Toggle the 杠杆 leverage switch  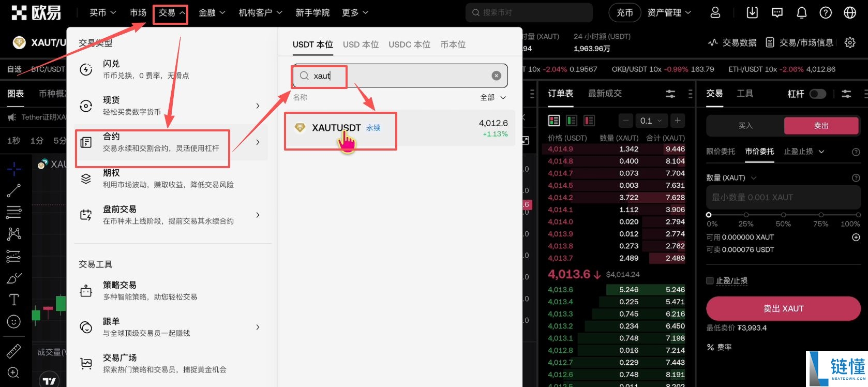pos(817,94)
